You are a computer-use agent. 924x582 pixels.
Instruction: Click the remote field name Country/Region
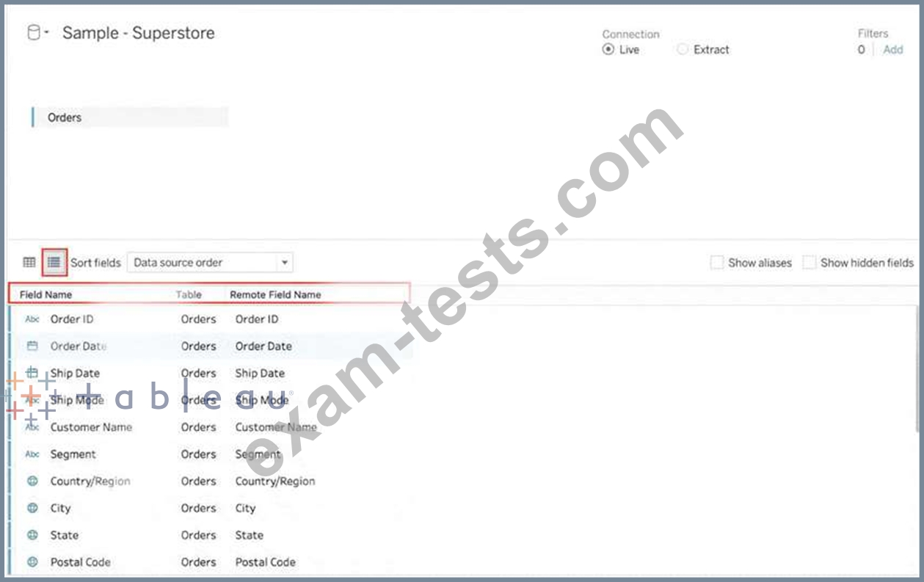(x=275, y=481)
